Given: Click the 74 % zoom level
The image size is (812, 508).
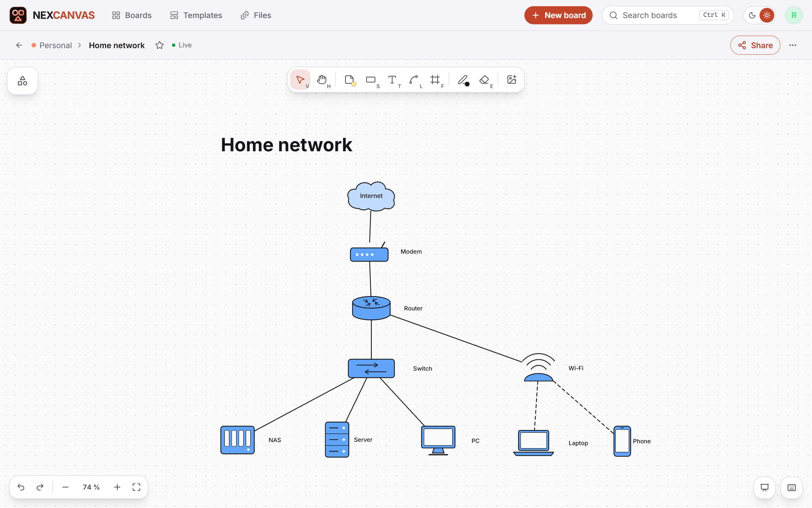Looking at the screenshot, I should pyautogui.click(x=91, y=487).
